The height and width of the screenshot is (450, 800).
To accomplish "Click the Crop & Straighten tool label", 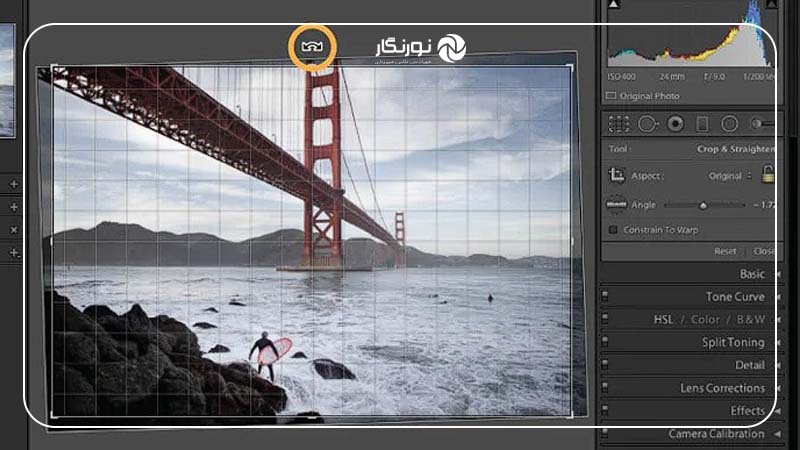I will [736, 149].
